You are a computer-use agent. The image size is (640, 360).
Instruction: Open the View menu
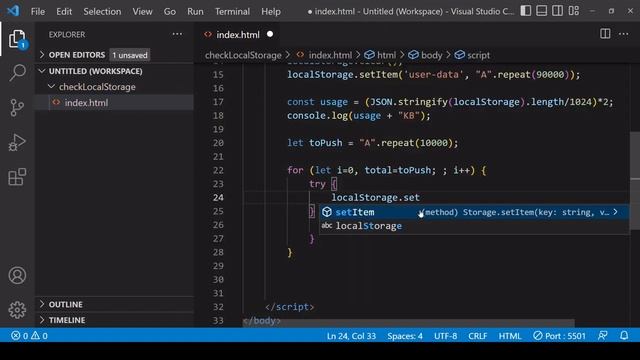tap(142, 11)
